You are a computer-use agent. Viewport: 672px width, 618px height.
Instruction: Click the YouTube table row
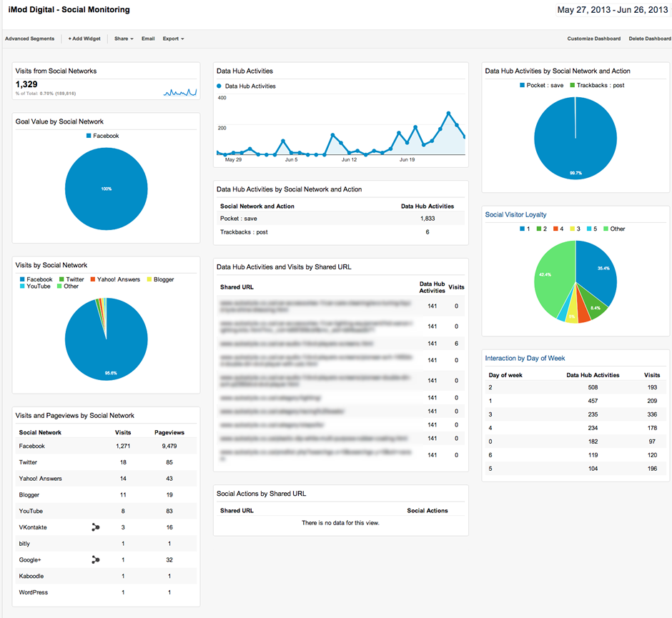[x=107, y=511]
